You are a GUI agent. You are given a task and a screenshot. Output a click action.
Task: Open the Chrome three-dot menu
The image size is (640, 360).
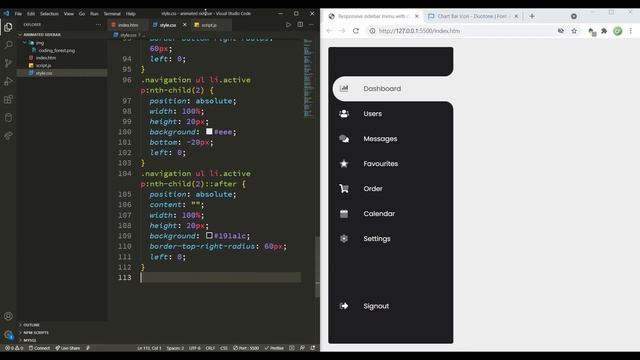pos(631,31)
